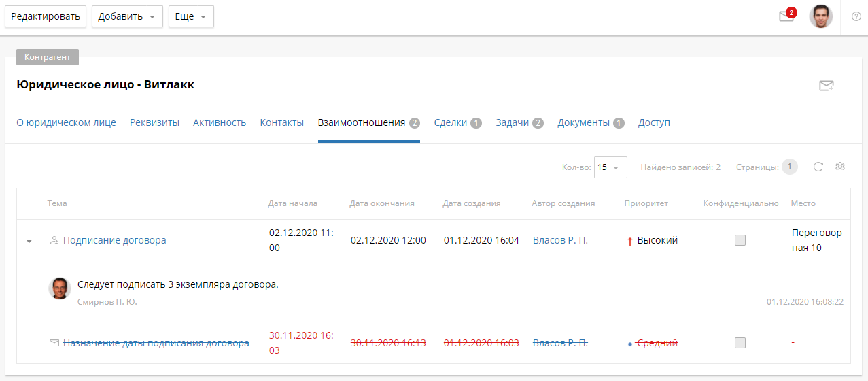868x381 pixels.
Task: Click Смирнов П. Ю. comment avatar
Action: pos(60,288)
